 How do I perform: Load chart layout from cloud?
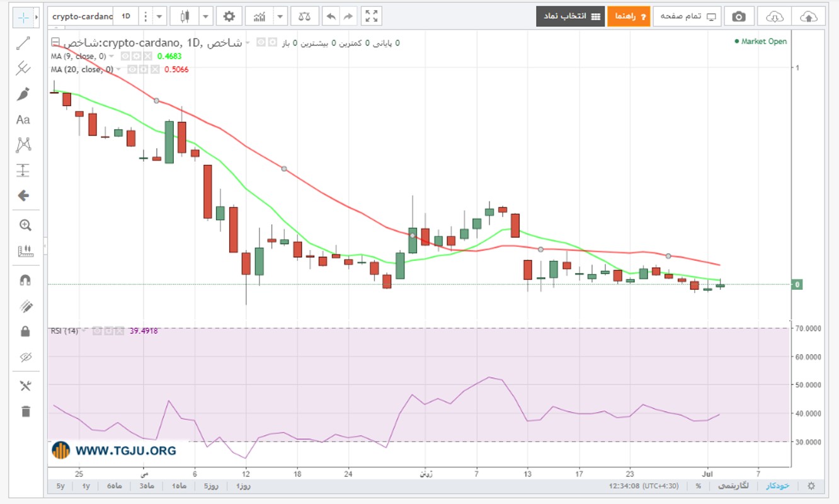click(774, 16)
